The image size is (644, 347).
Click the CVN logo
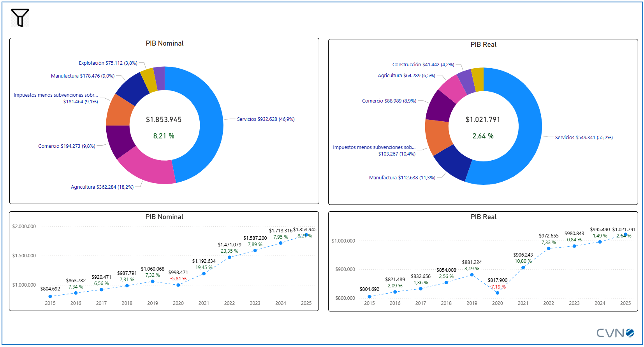615,333
